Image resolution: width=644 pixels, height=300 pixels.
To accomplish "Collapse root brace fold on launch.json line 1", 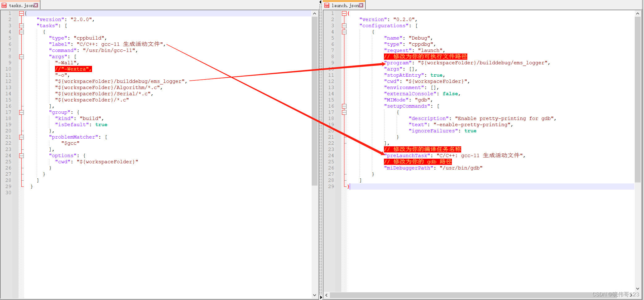I will tap(344, 13).
